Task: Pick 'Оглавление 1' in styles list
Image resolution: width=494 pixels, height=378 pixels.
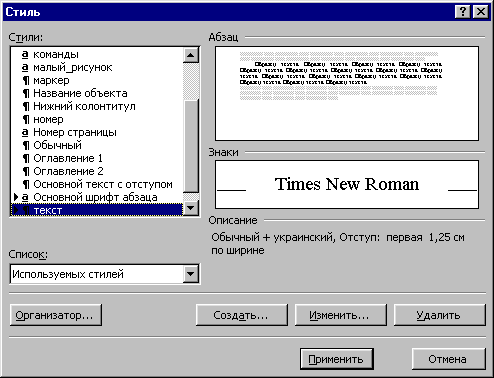Action: pos(97,158)
